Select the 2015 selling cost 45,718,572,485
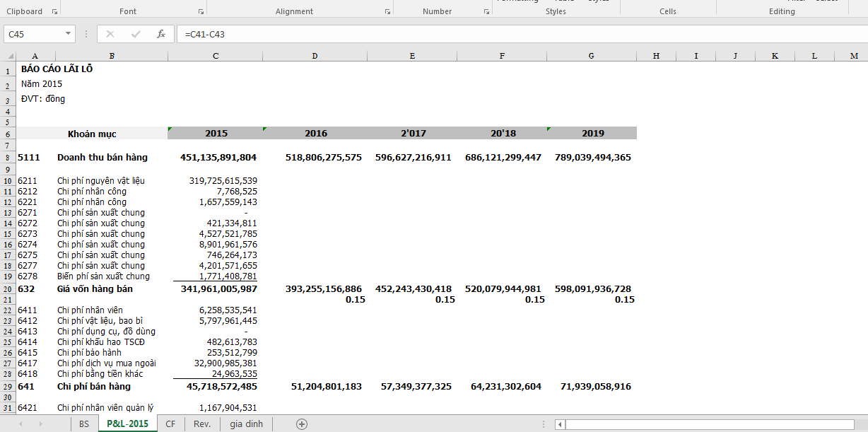This screenshot has width=868, height=432. (221, 387)
